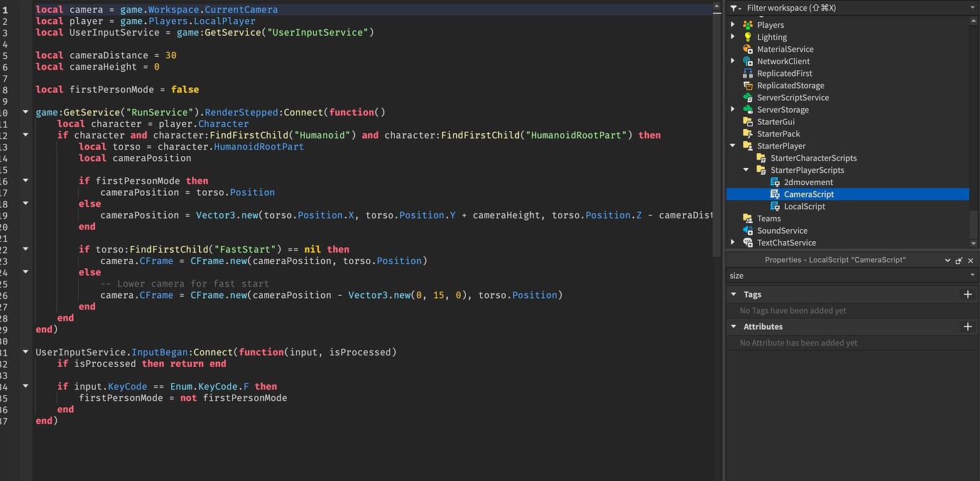Add a new tag with plus icon

click(x=967, y=294)
